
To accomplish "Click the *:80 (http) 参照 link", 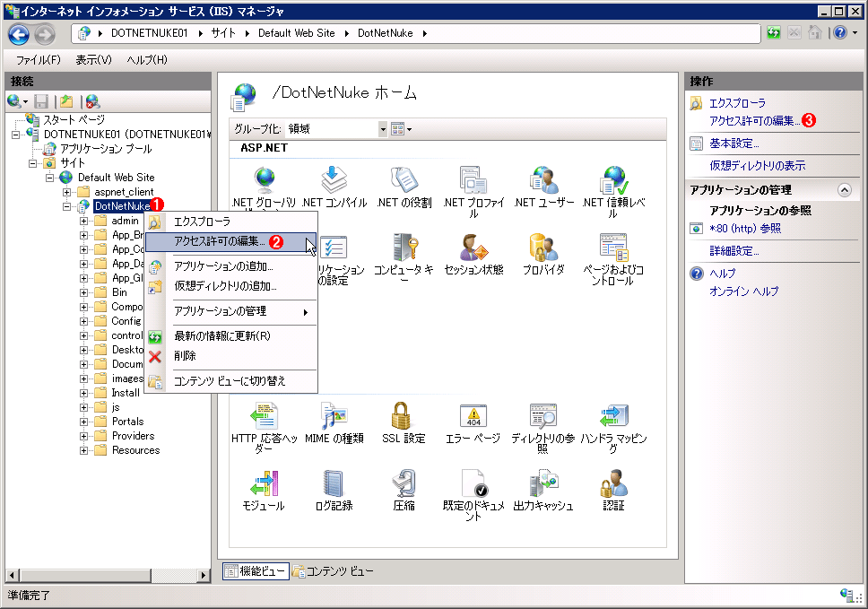I will 745,229.
